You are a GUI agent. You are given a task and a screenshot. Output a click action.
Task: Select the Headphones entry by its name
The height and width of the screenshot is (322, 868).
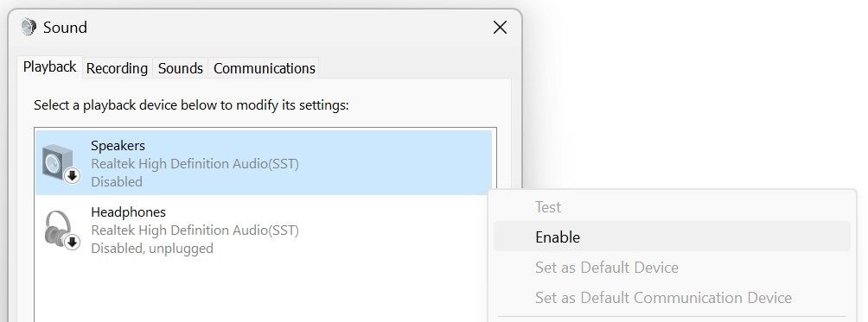coord(129,212)
